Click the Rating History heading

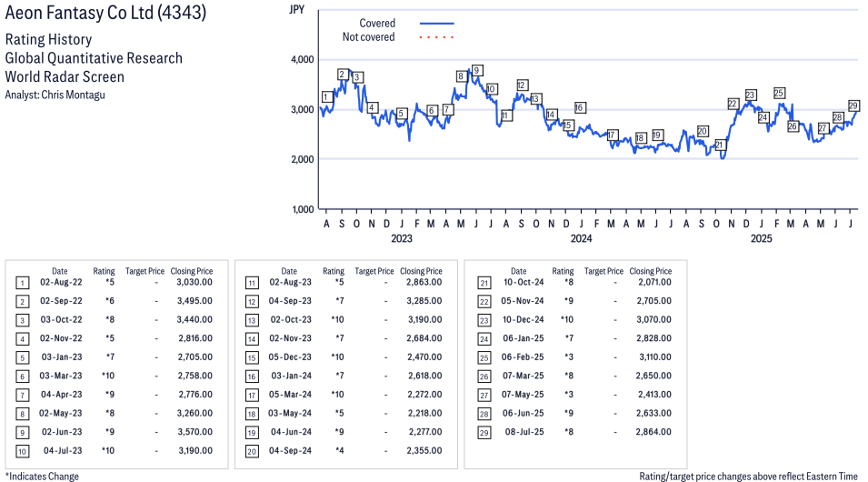coord(49,39)
